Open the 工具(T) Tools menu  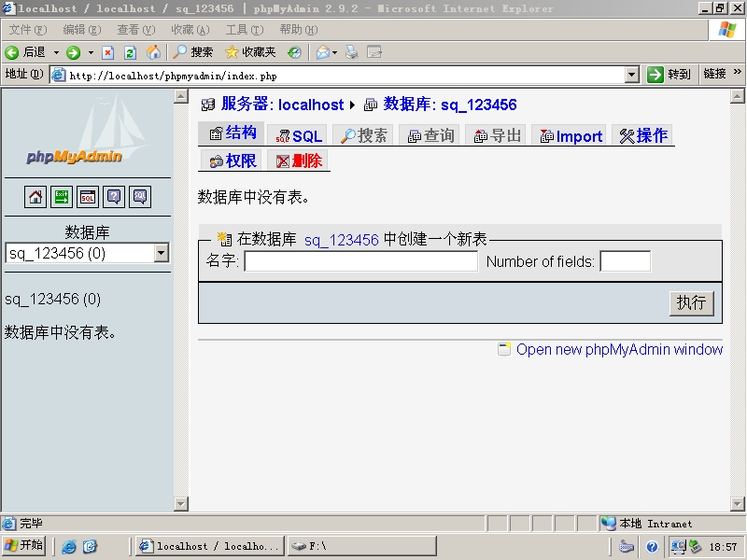coord(245,30)
